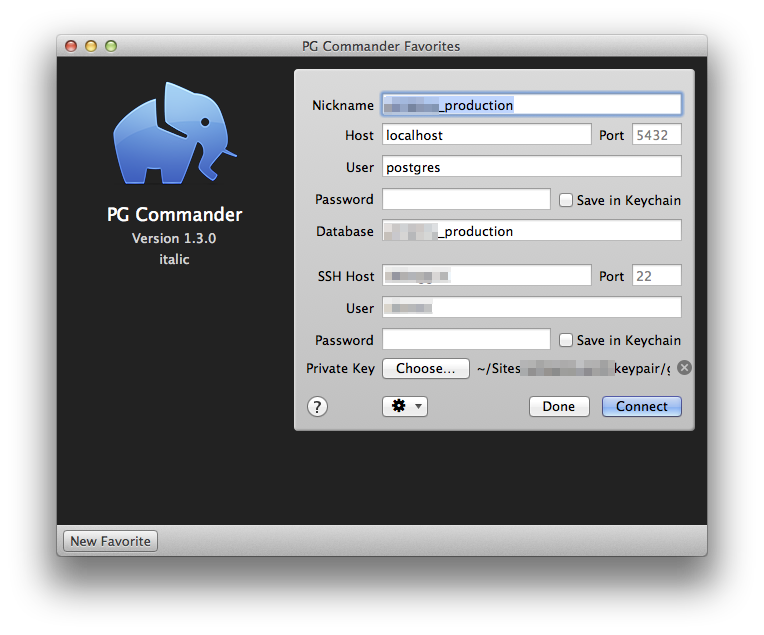
Task: Click the New Favorite button
Action: click(111, 541)
